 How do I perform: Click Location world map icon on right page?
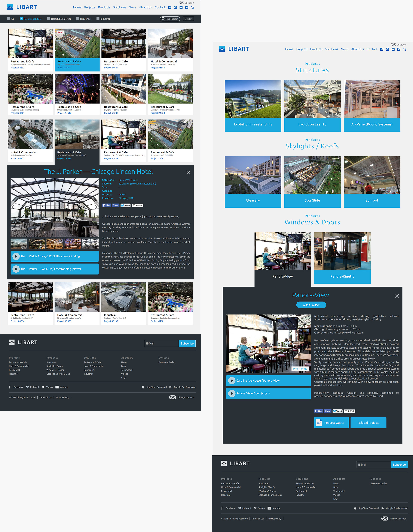pyautogui.click(x=393, y=45)
